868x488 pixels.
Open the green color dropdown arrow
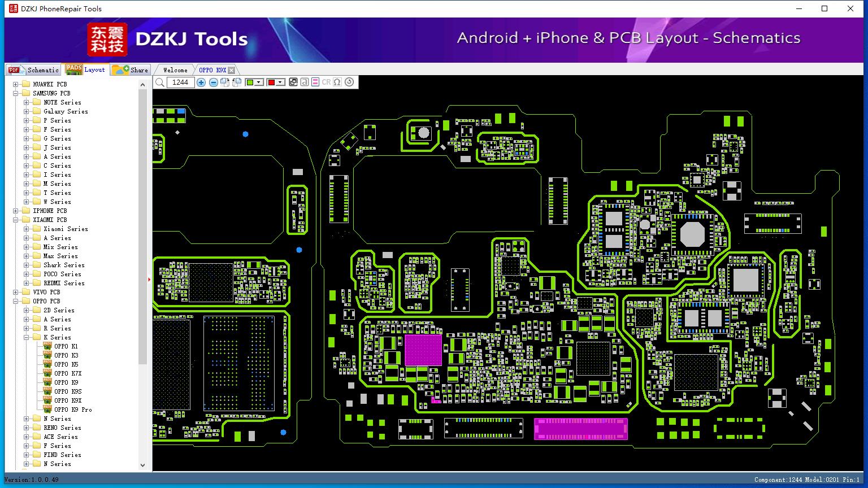(x=259, y=82)
